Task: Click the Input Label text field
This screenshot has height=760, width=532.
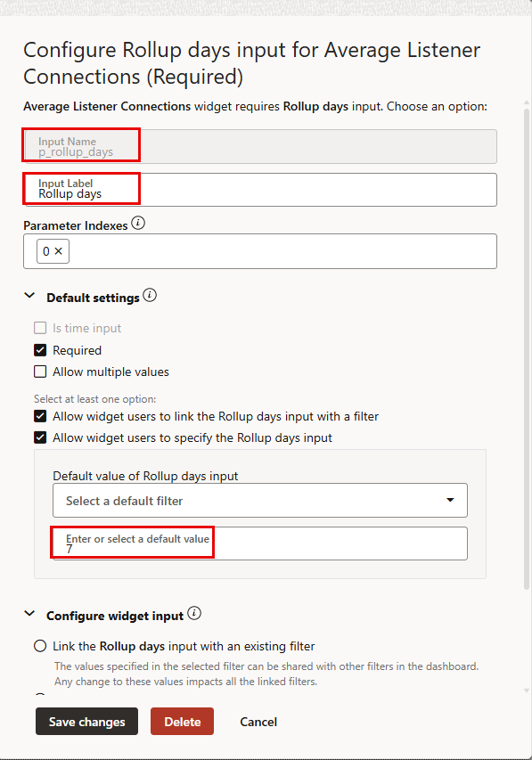Action: [x=261, y=190]
